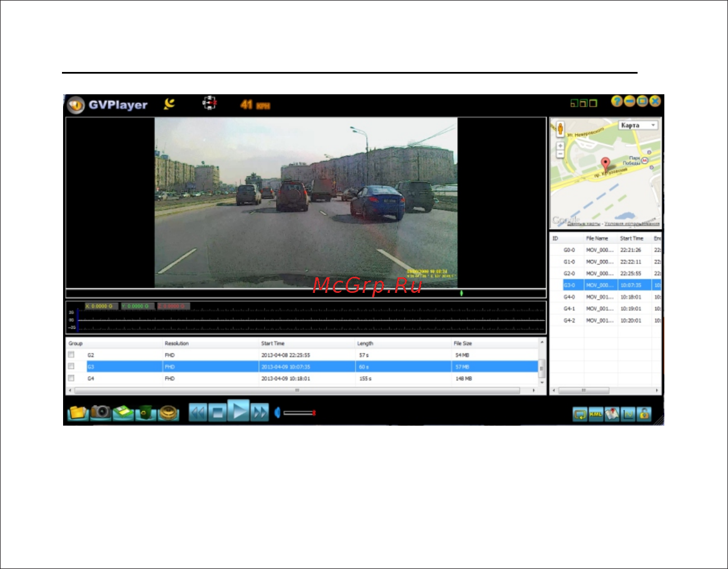Click the yellow moon night mode icon

click(x=169, y=104)
